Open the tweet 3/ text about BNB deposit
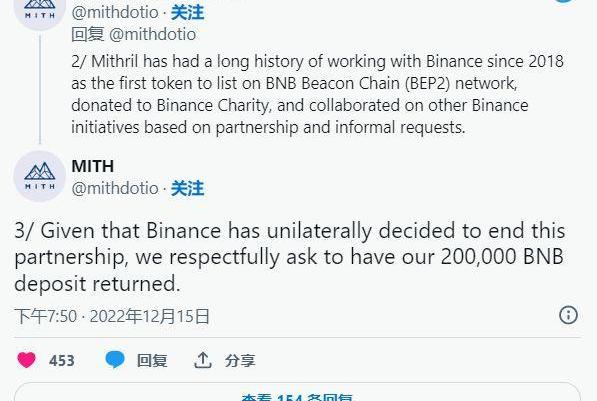This screenshot has height=401, width=597. click(x=289, y=257)
